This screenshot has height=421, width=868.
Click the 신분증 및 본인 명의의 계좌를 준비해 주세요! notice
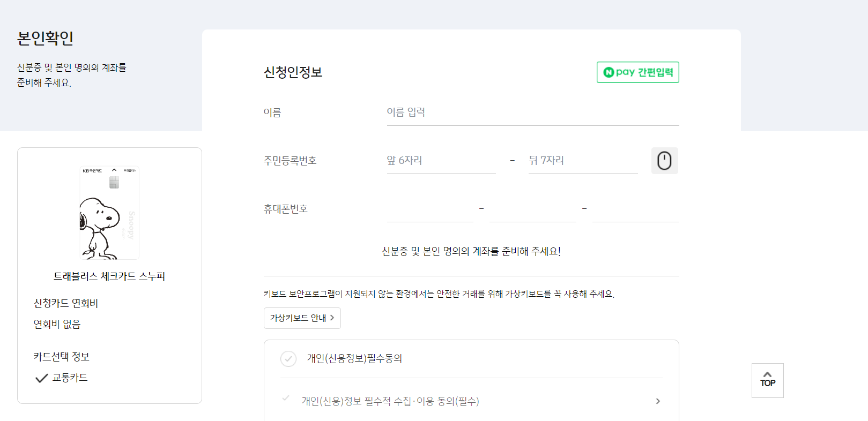click(x=471, y=251)
